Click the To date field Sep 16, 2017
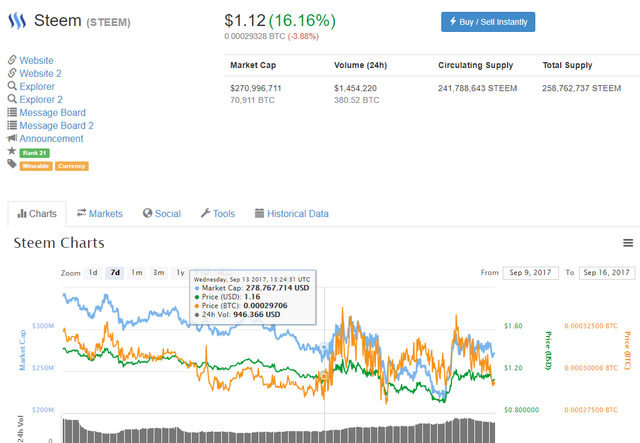The width and height of the screenshot is (640, 443). [607, 273]
